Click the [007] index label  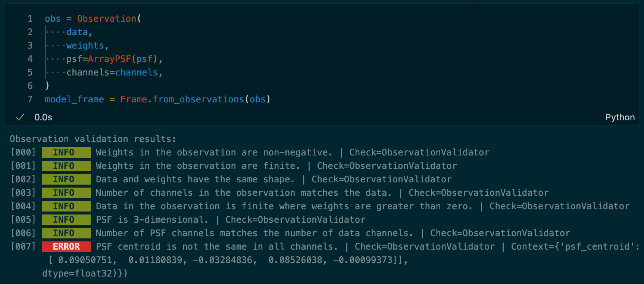point(23,247)
